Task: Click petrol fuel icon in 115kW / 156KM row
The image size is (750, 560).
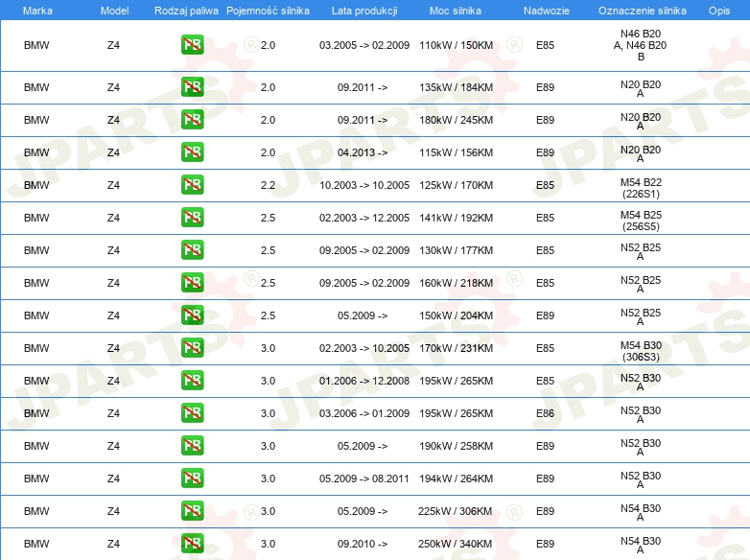Action: tap(192, 152)
